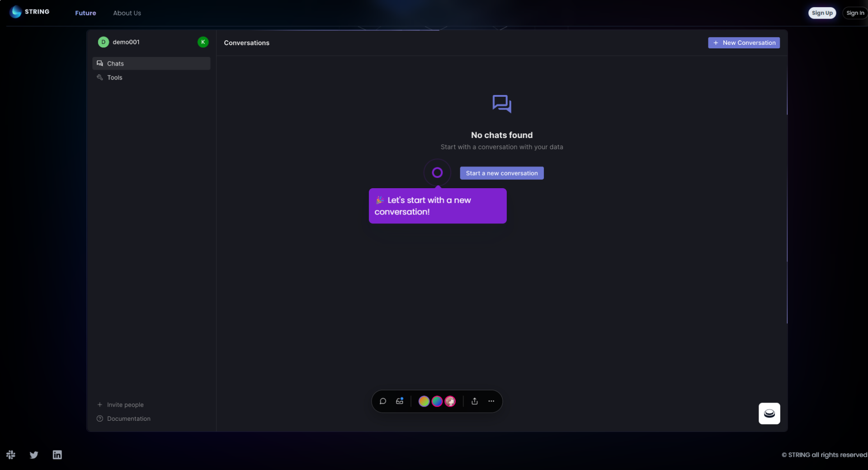Image resolution: width=868 pixels, height=470 pixels.
Task: Open the inbox icon with blue notification dot
Action: (400, 401)
